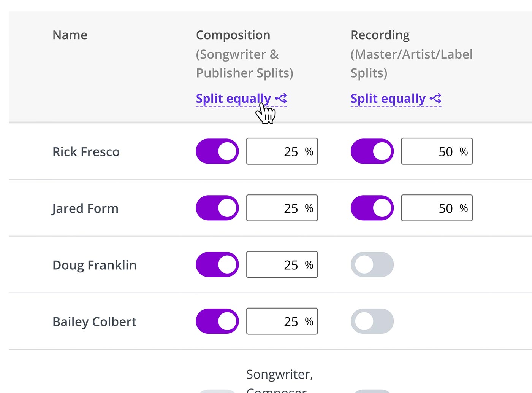Select Doug Franklin's composition percentage box
This screenshot has width=532, height=393.
(x=282, y=265)
